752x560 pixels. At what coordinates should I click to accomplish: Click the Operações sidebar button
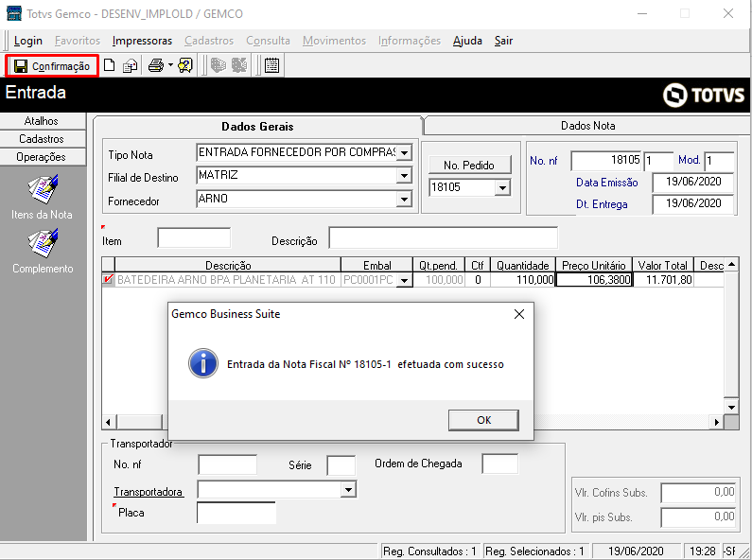(x=43, y=157)
